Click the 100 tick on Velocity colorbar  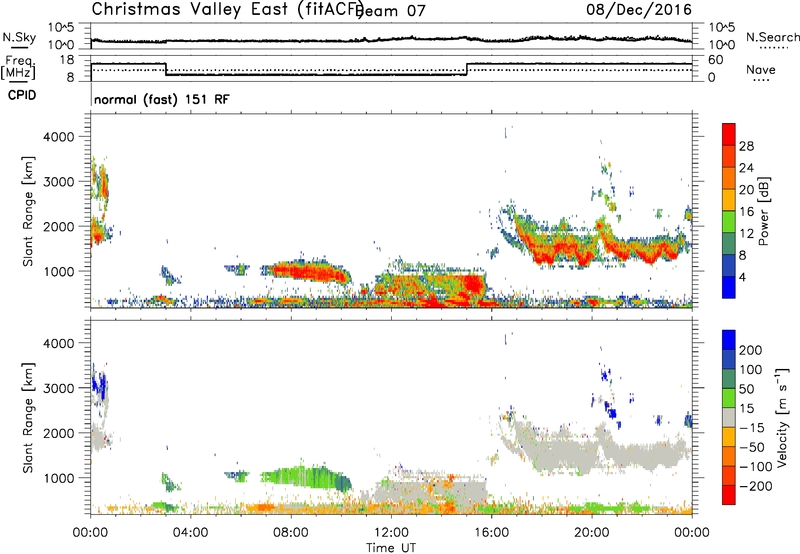click(x=751, y=369)
